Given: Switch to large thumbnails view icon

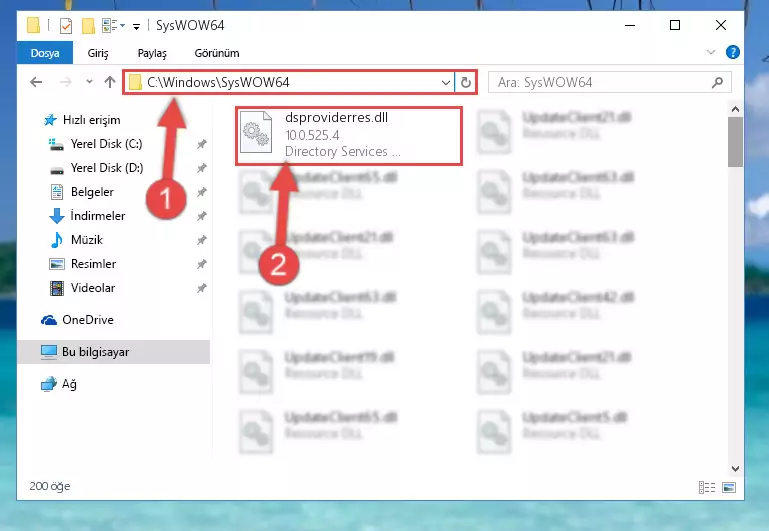Looking at the screenshot, I should tap(729, 487).
